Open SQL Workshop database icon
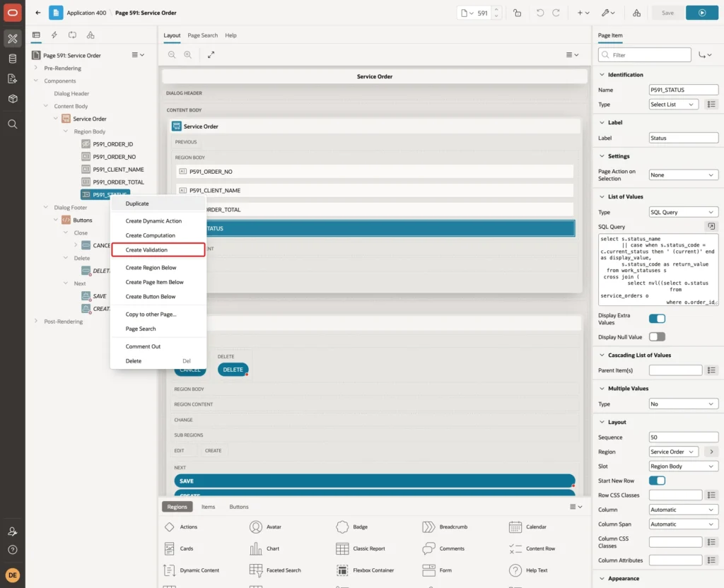Viewport: 724px width, 588px height. click(13, 59)
